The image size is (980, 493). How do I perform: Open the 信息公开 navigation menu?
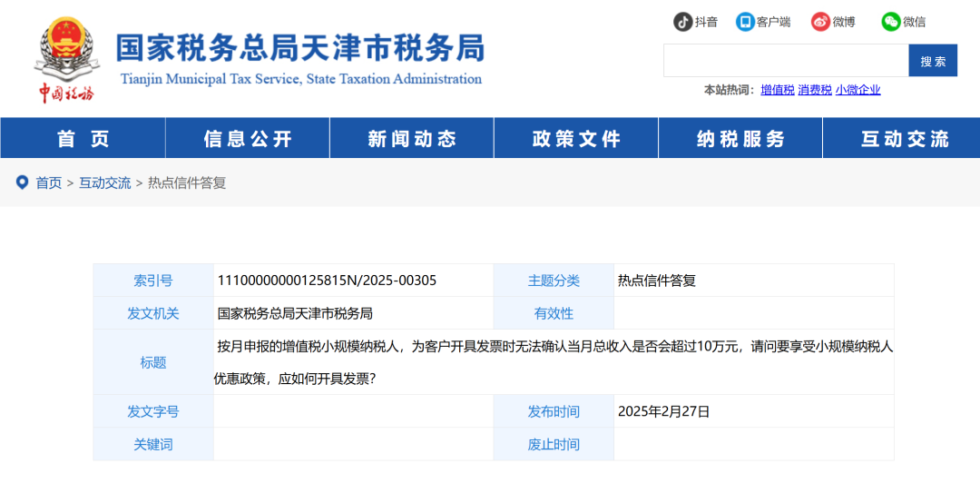pos(248,139)
